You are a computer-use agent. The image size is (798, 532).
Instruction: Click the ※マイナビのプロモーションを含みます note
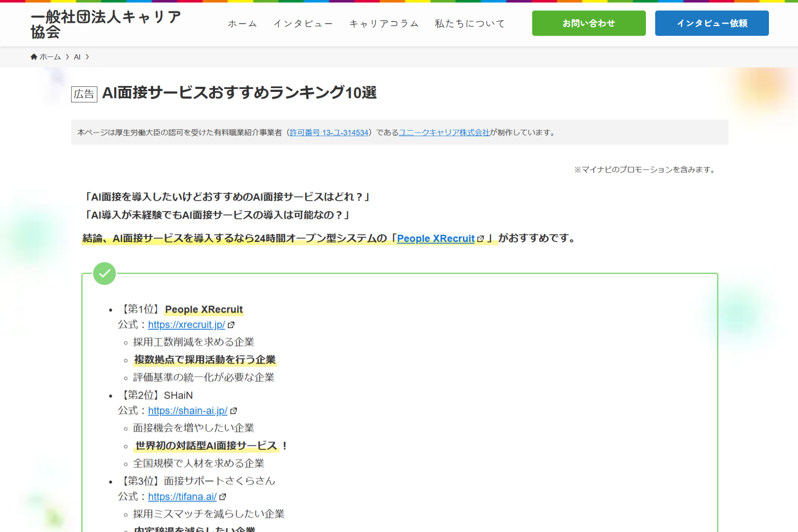pos(646,170)
